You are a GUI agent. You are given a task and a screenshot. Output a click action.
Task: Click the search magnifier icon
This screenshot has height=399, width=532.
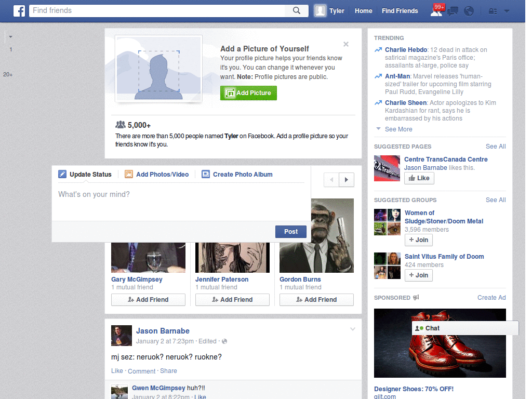pyautogui.click(x=297, y=10)
